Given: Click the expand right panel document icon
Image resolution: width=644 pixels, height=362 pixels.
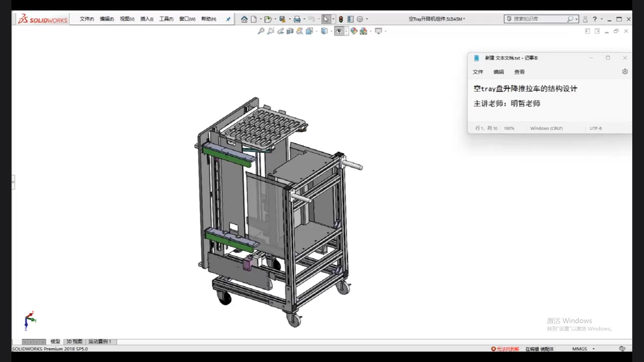Looking at the screenshot, I should point(597,31).
